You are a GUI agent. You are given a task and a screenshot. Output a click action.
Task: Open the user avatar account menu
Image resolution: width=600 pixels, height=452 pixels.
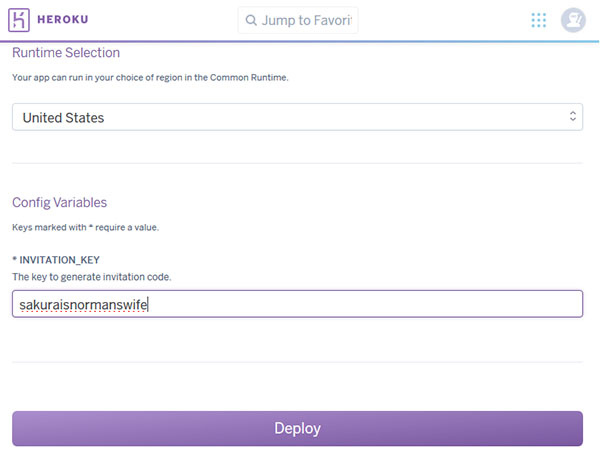click(573, 20)
